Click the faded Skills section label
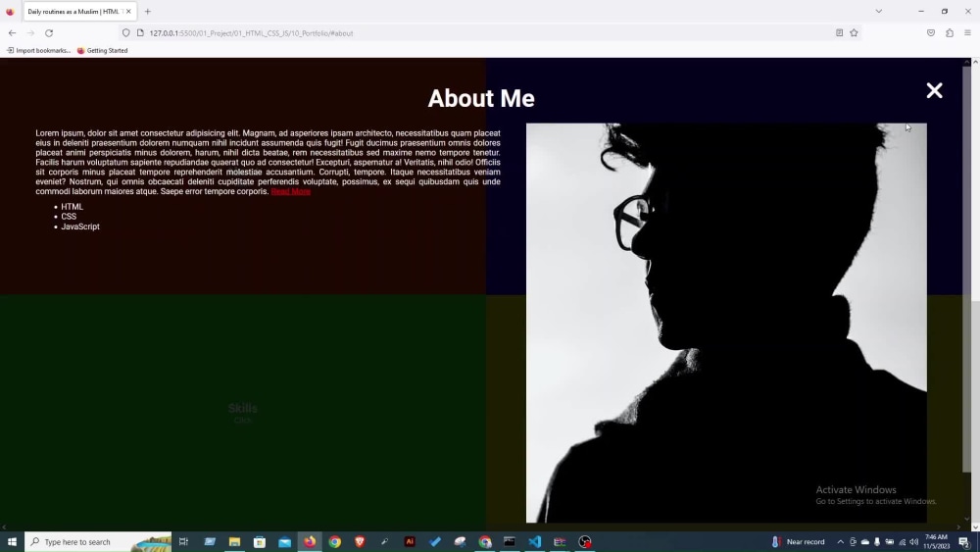This screenshot has width=980, height=552. click(242, 408)
